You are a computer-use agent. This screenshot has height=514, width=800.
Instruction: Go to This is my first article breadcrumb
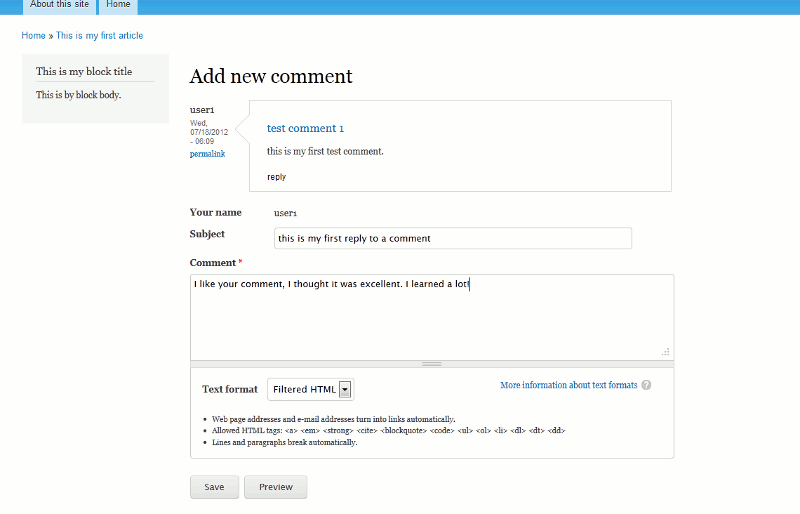99,35
